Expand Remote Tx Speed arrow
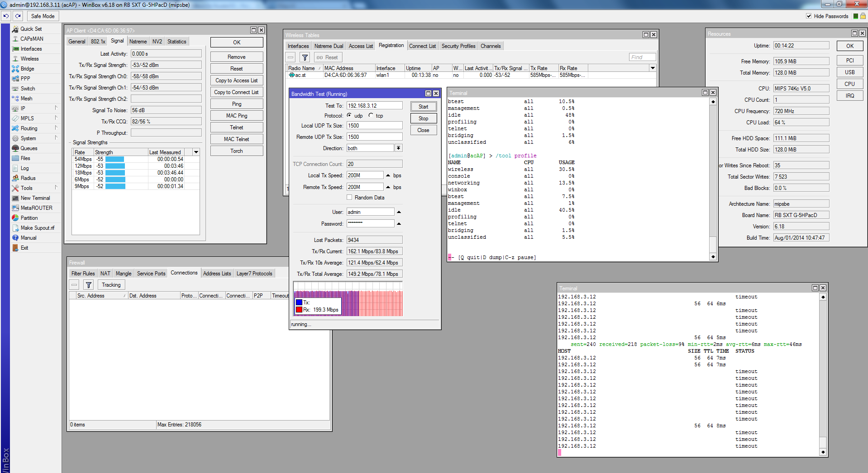Screen dimensions: 868x473 click(388, 187)
